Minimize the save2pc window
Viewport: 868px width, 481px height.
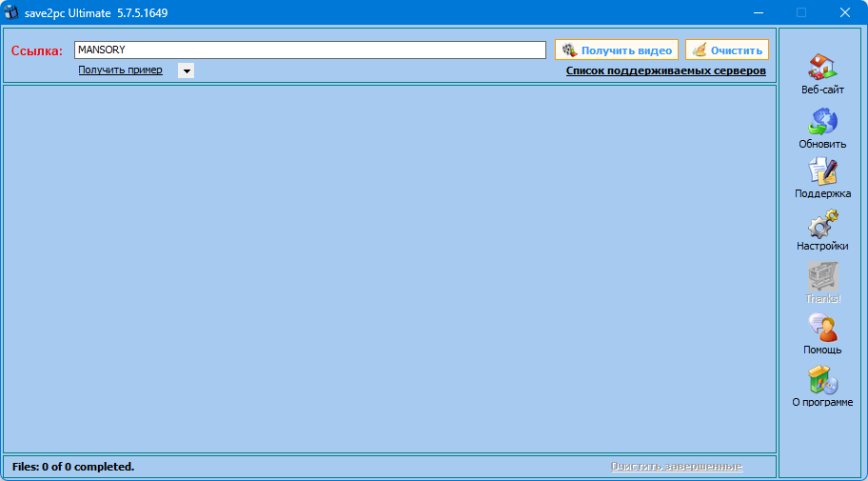tap(758, 12)
